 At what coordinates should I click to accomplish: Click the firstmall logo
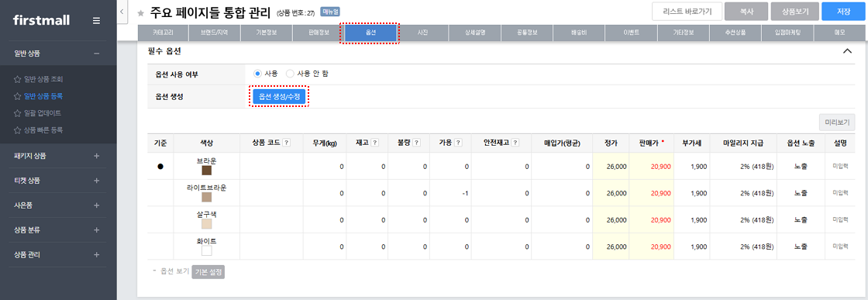click(41, 20)
